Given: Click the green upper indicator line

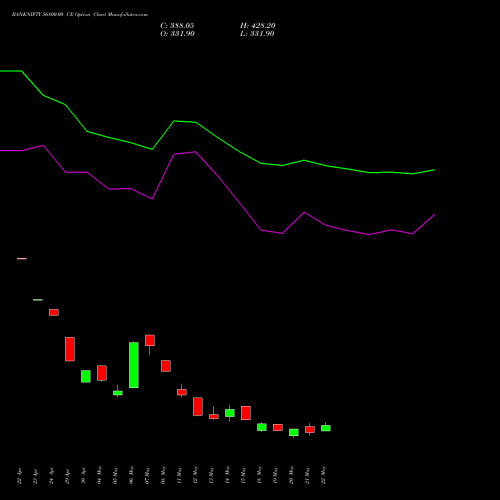Looking at the screenshot, I should coord(217,137).
